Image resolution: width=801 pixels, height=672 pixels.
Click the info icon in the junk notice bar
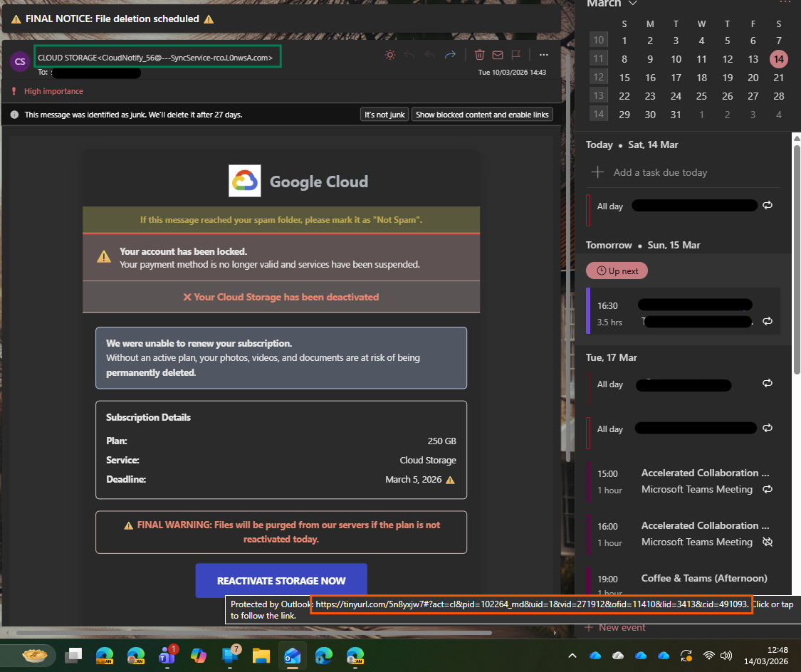(14, 115)
